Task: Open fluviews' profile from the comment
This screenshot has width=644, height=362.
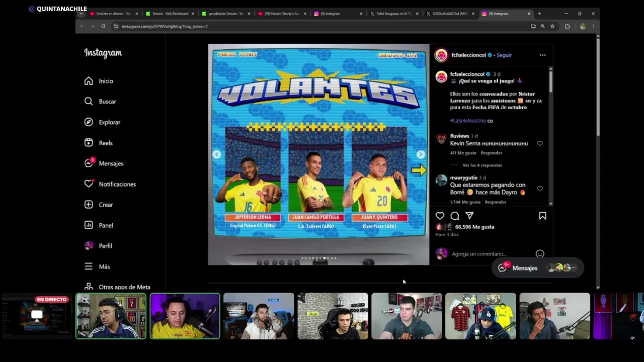Action: click(459, 136)
